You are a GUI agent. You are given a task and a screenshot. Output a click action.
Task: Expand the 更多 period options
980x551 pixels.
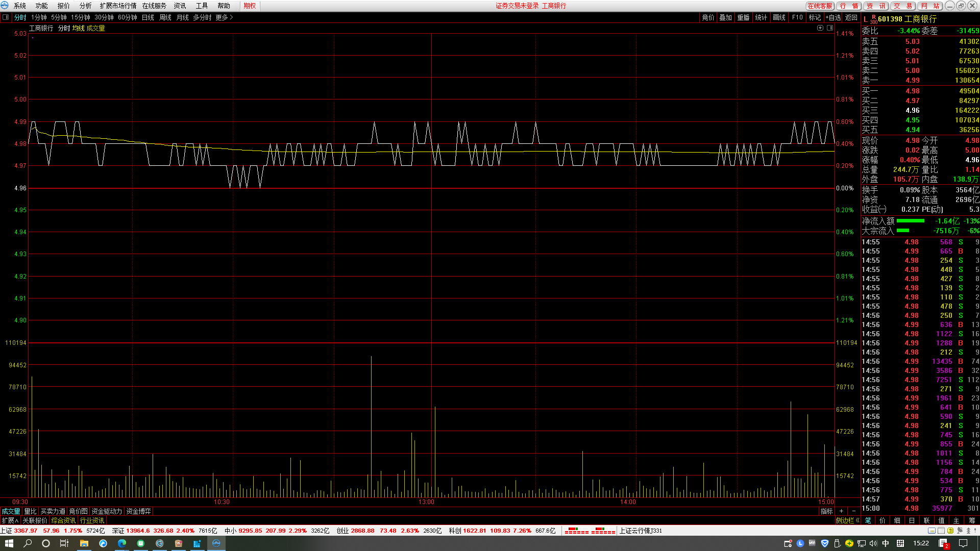[224, 17]
